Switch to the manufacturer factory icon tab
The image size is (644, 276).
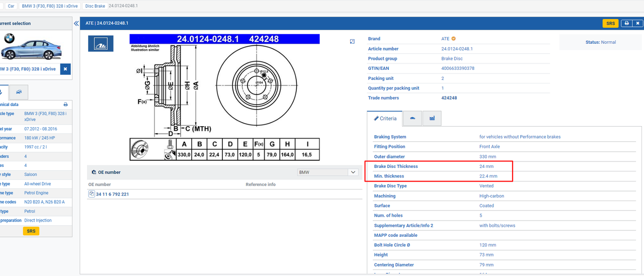pos(432,118)
